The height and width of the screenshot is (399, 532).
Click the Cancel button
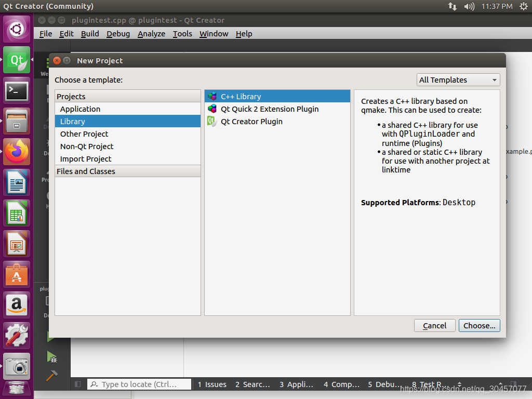[435, 325]
